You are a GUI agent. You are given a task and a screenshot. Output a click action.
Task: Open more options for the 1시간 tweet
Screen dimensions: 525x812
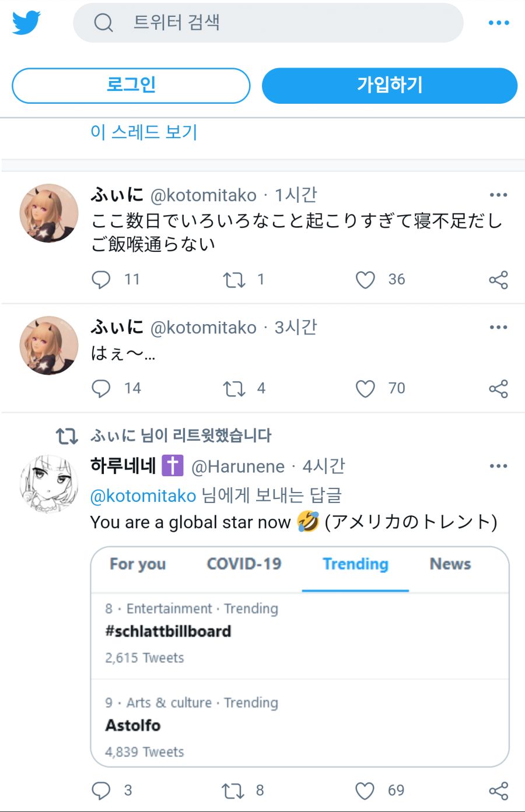click(498, 195)
